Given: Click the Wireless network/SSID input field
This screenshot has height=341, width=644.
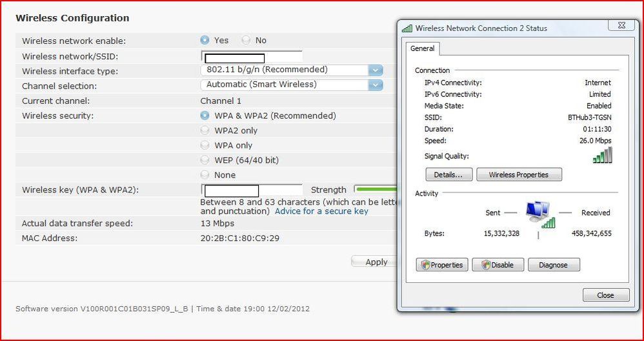Looking at the screenshot, I should [x=252, y=57].
